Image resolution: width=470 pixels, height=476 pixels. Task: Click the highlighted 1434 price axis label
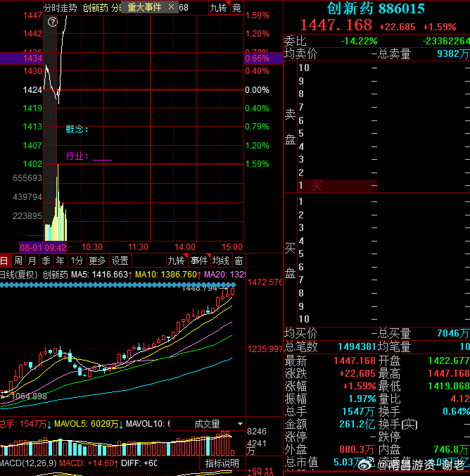click(x=32, y=58)
